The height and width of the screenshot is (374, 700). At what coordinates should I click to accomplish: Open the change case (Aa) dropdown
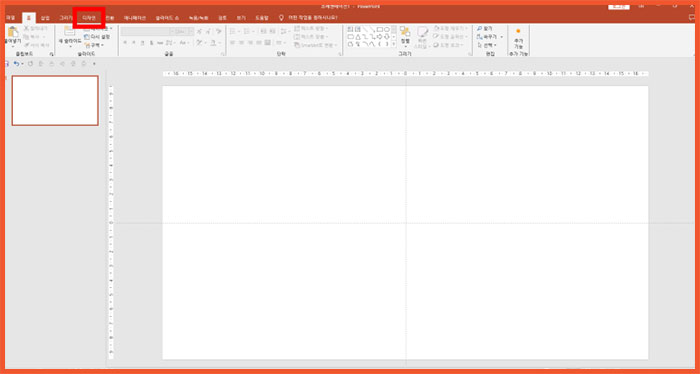(x=184, y=42)
